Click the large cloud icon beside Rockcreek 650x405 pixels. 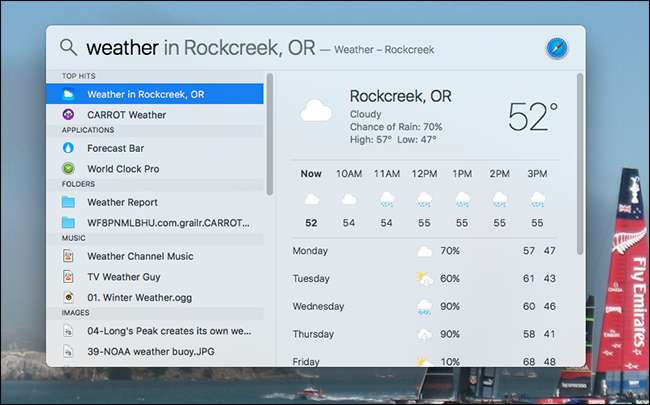[x=316, y=110]
